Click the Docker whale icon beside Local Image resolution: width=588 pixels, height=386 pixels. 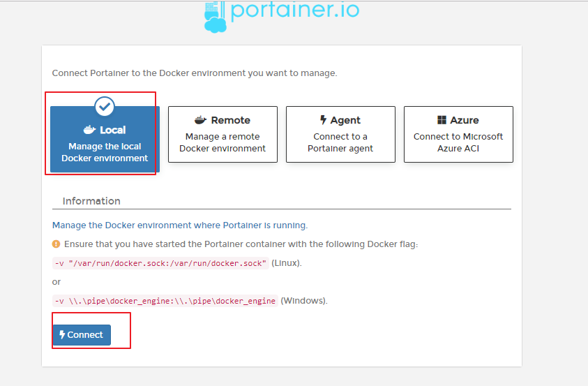[89, 130]
